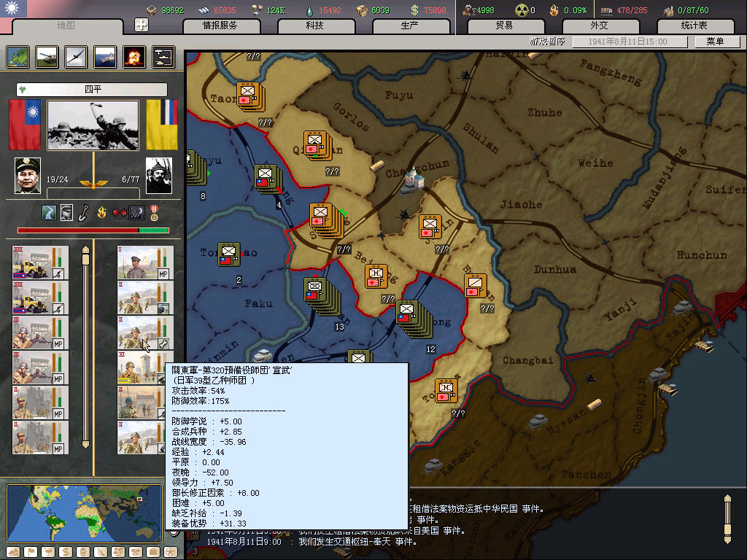
Task: Open the 地图 tab
Action: point(66,26)
